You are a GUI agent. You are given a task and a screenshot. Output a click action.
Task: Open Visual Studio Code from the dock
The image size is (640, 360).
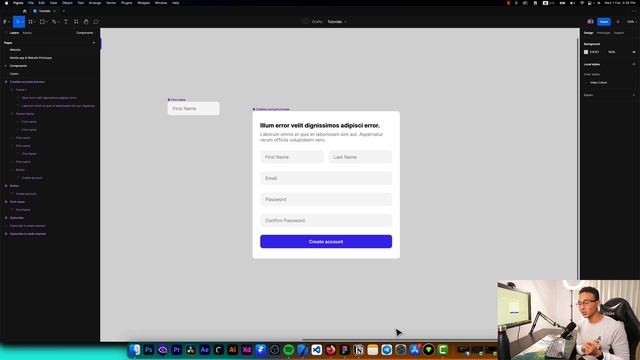click(x=316, y=350)
